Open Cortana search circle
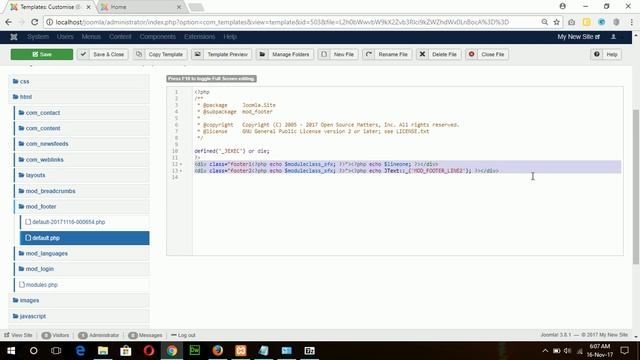640x360 pixels. (33, 351)
